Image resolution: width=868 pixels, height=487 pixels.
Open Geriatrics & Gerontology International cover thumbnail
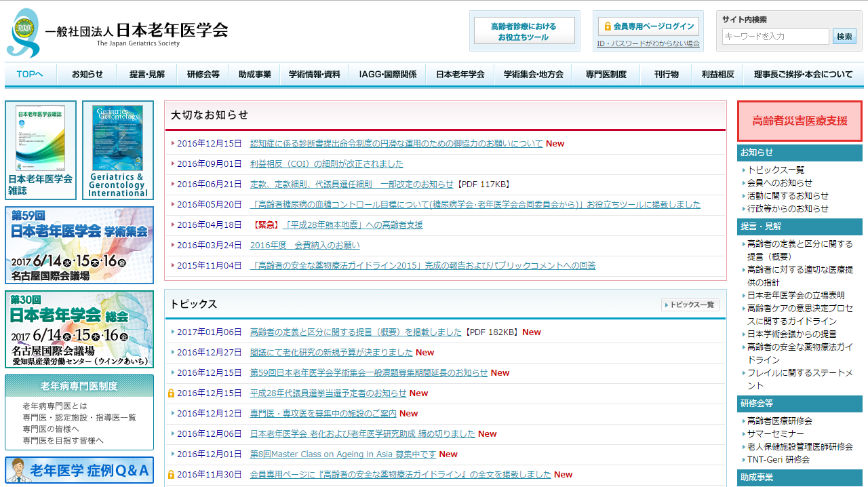118,151
